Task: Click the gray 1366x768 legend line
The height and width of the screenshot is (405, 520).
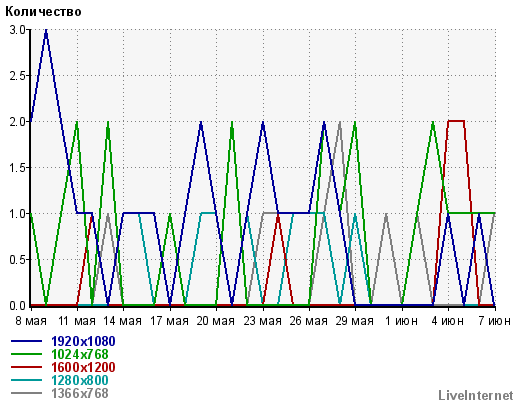Action: pos(26,393)
